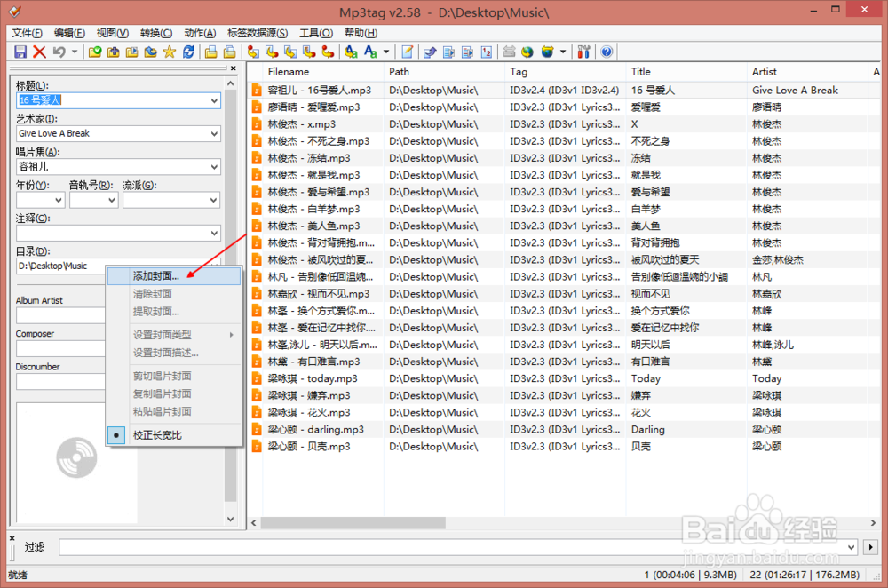Click the Save tag floppy disk icon
The width and height of the screenshot is (888, 588).
click(x=20, y=52)
